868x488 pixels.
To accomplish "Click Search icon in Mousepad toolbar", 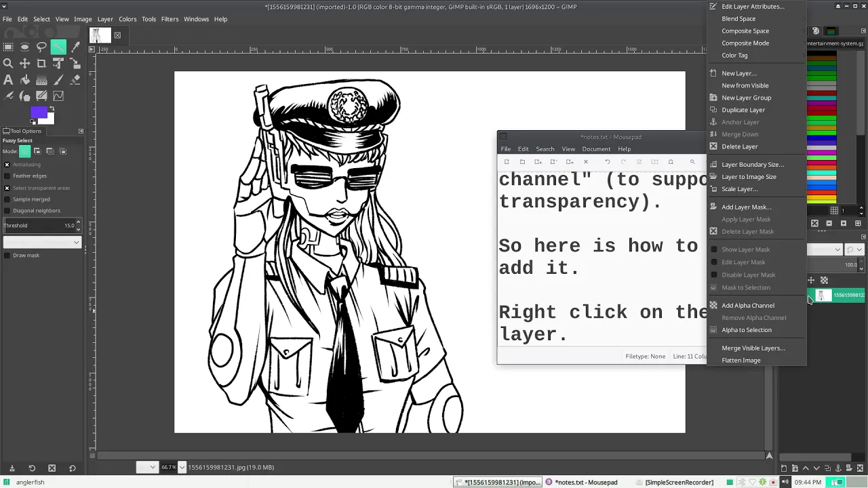I will [x=692, y=162].
